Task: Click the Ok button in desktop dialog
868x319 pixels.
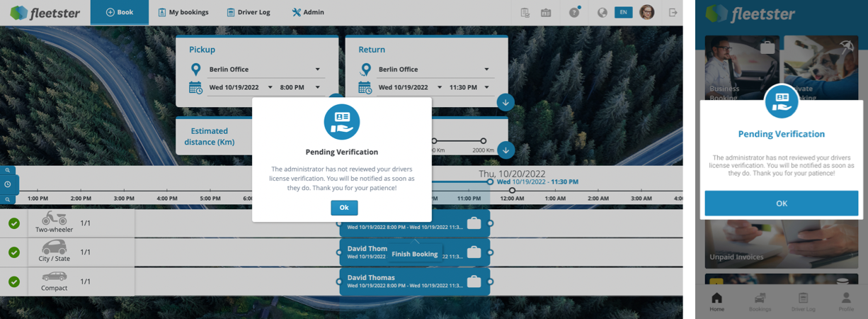Action: click(344, 208)
